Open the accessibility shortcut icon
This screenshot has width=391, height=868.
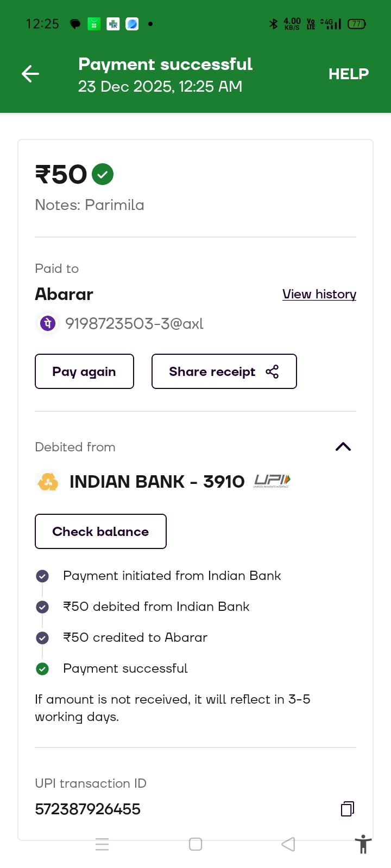(363, 844)
